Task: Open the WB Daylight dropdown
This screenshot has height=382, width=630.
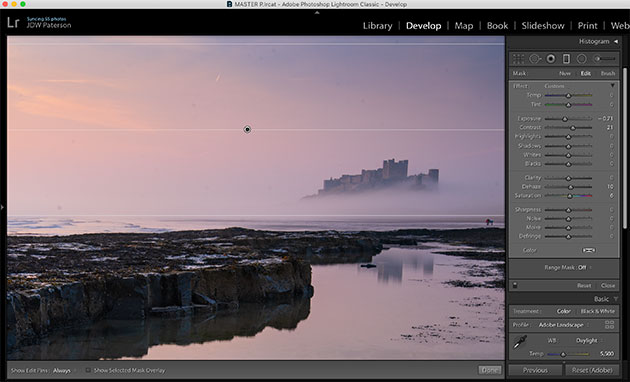Action: click(x=588, y=341)
